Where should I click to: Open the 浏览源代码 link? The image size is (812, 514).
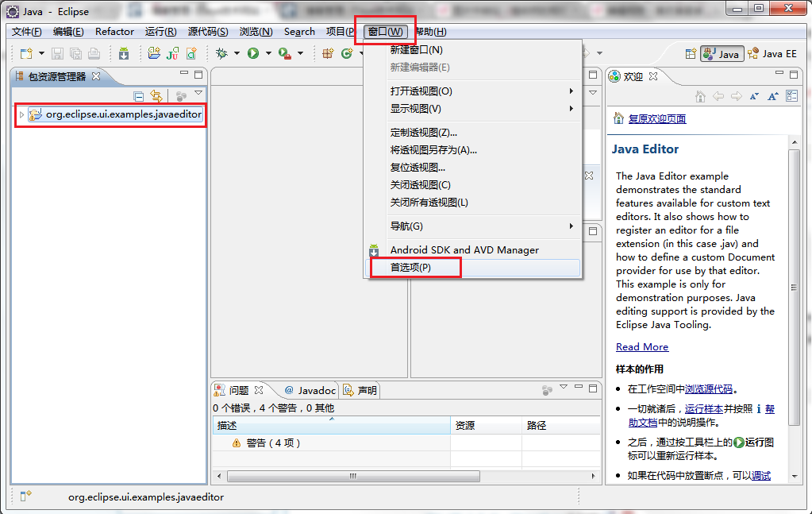[709, 389]
